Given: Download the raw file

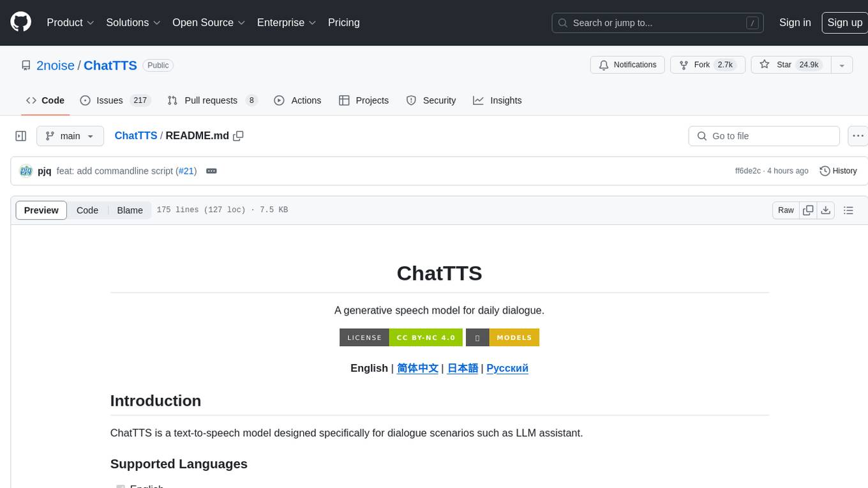Looking at the screenshot, I should 826,210.
